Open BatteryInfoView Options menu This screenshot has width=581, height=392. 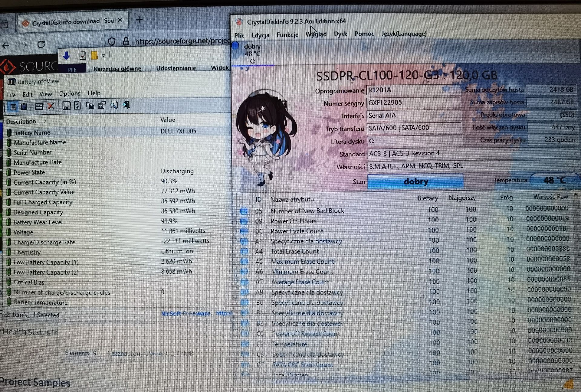(70, 93)
